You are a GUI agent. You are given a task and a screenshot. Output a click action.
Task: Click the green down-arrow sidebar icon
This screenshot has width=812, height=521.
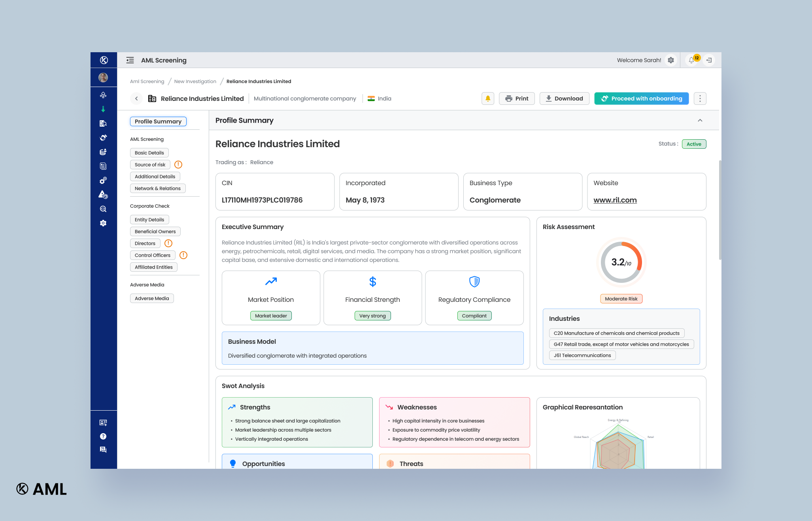[103, 109]
